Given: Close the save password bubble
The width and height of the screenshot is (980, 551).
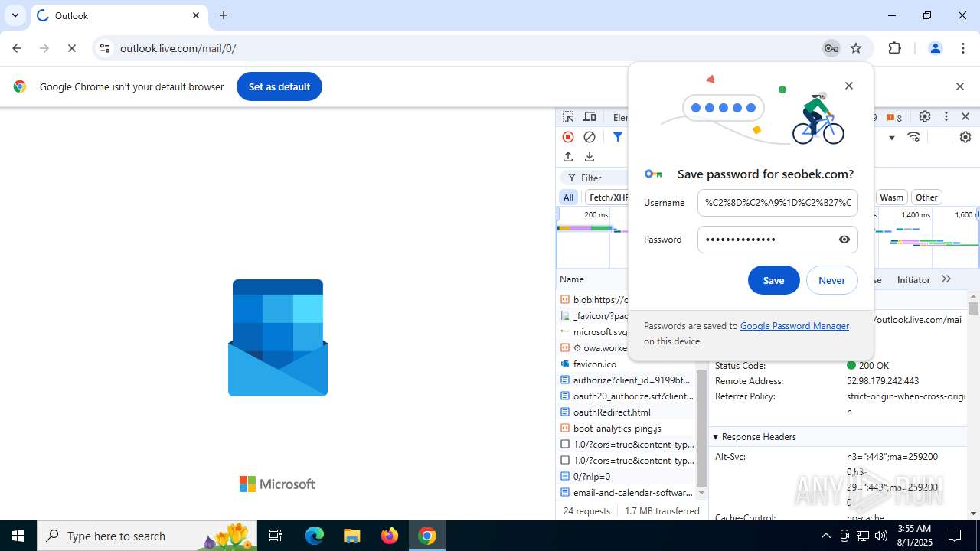Looking at the screenshot, I should 848,86.
